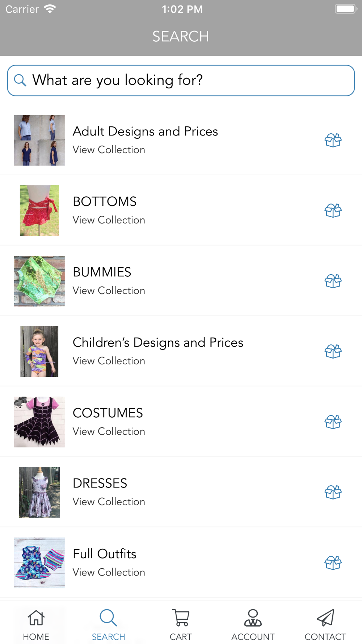Tap the box icon for Children's Designs and Prices
Screen dimensions: 362x644
coord(333,351)
